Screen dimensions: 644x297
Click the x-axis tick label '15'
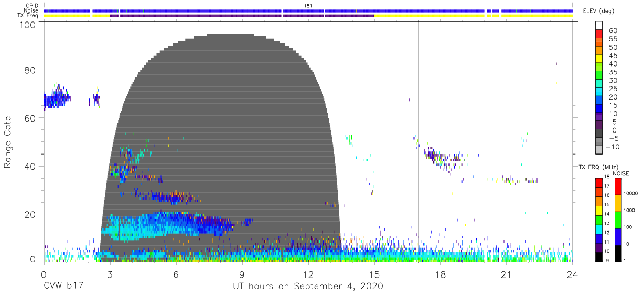[x=374, y=273]
